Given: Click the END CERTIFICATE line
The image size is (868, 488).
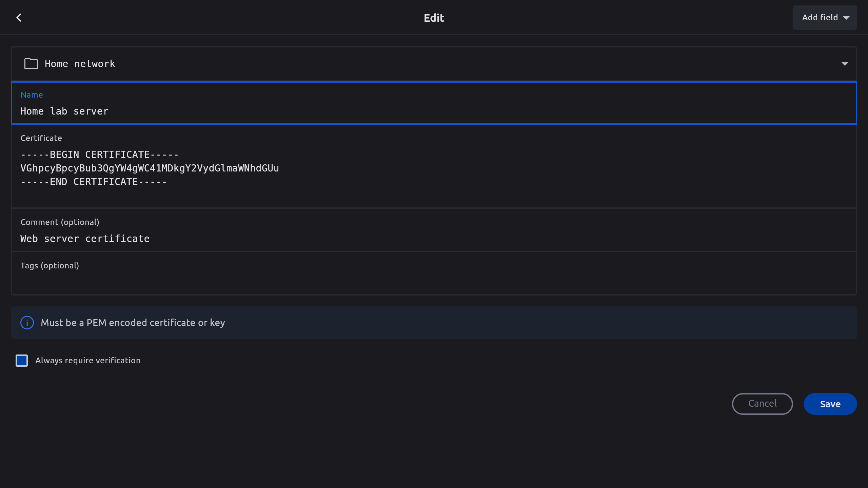Looking at the screenshot, I should point(94,182).
